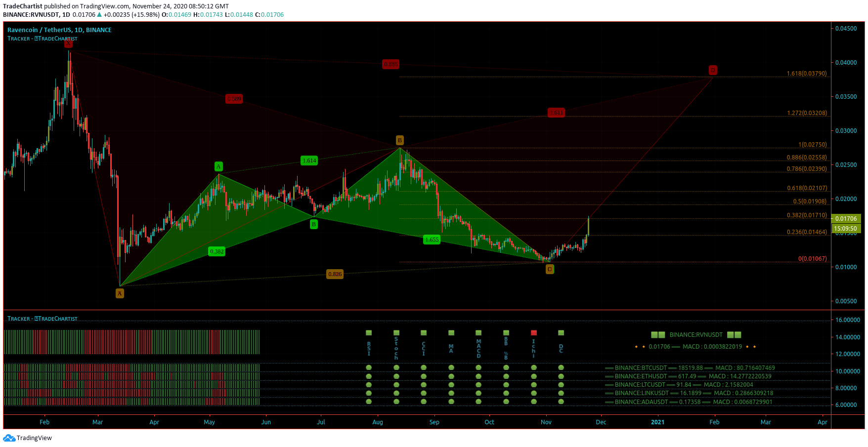Click the MACD dot in LTCUSDT row
The width and height of the screenshot is (868, 447).
478,385
